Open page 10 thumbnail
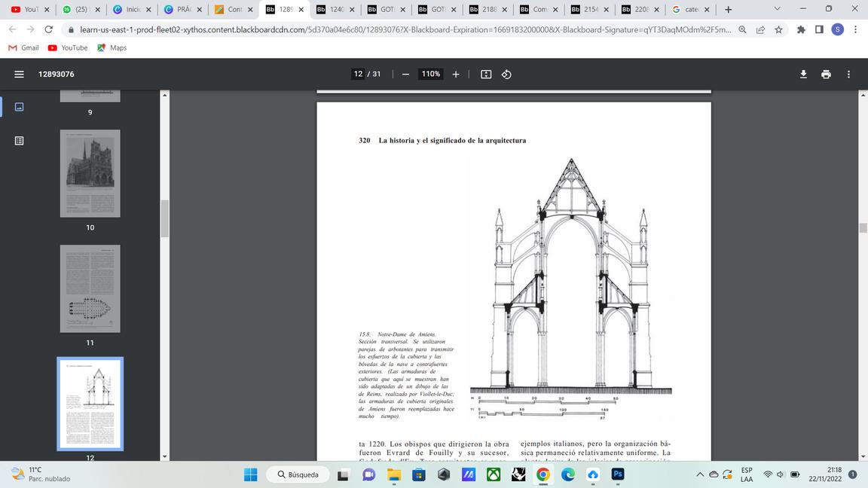Viewport: 868px width, 488px height. 90,173
